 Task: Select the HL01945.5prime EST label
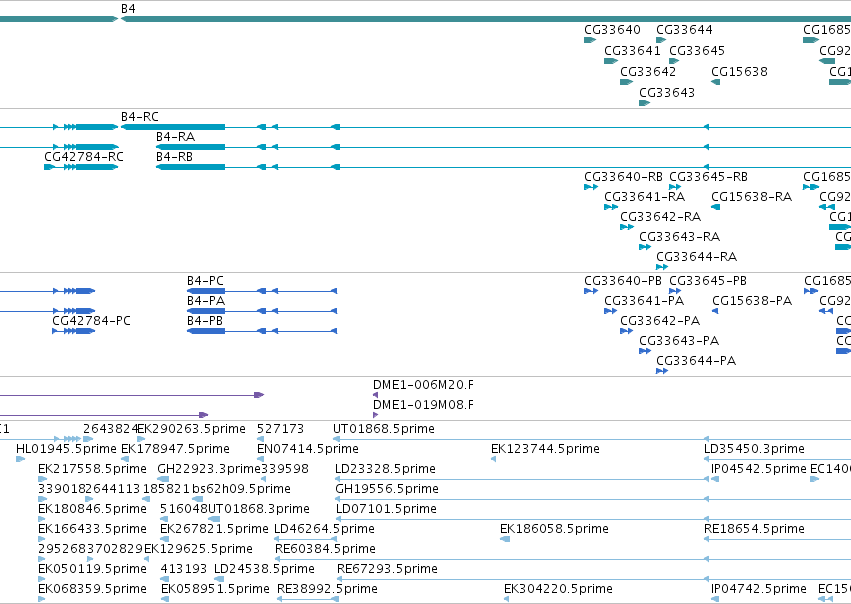66,449
